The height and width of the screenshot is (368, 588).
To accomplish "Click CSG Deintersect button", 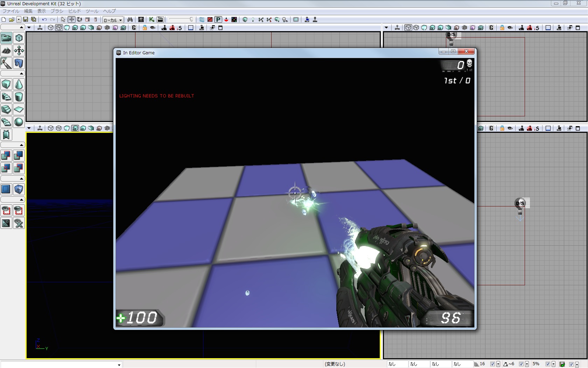I will [x=19, y=168].
